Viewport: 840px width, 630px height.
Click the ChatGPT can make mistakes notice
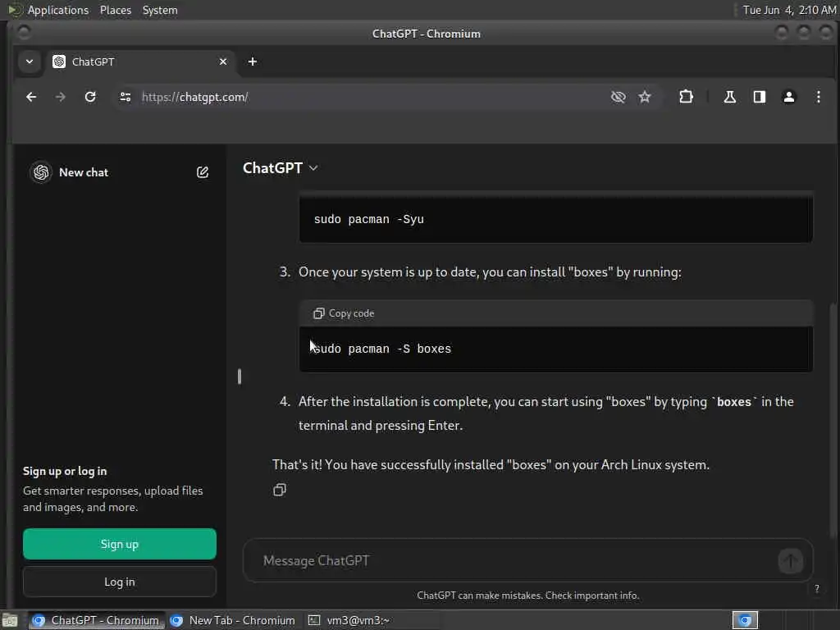pyautogui.click(x=528, y=596)
